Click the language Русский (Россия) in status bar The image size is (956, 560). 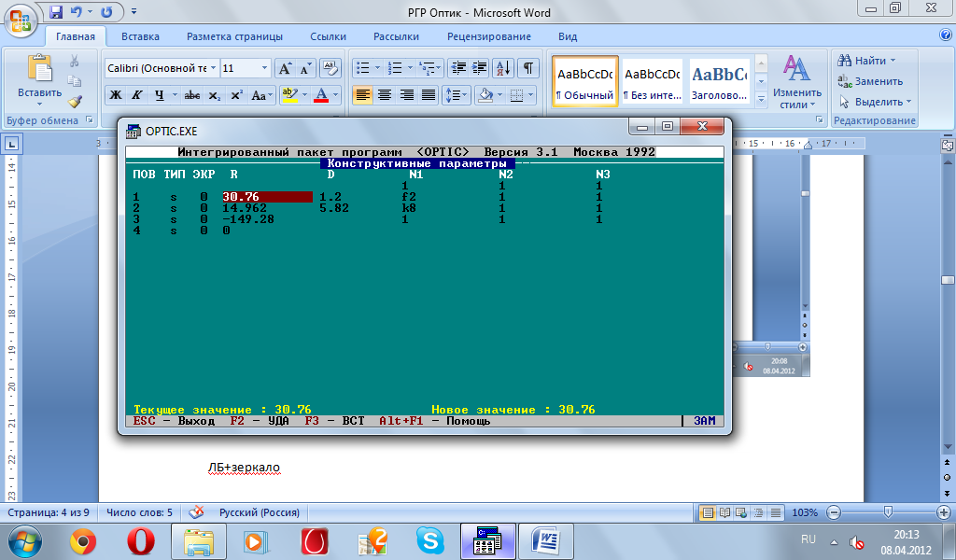260,512
